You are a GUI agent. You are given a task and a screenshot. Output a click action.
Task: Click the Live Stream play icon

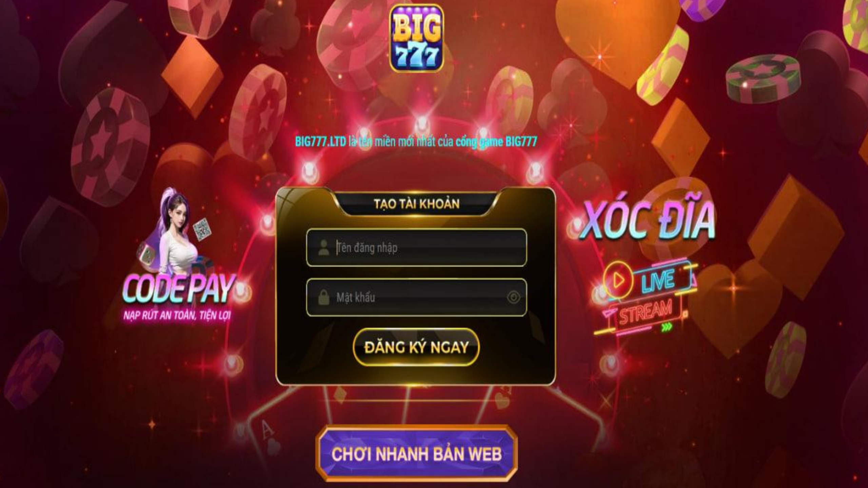tap(618, 280)
